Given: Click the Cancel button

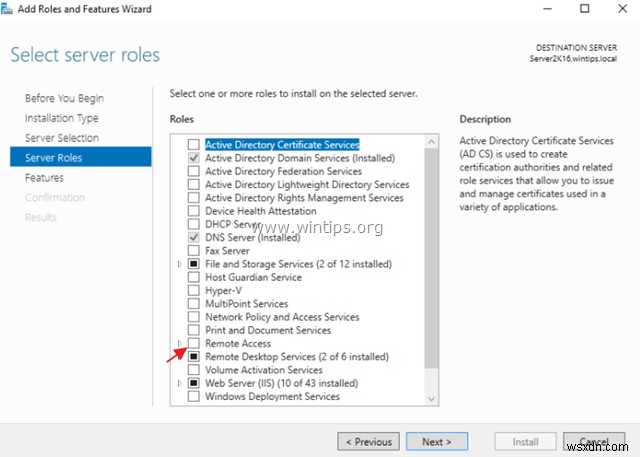Looking at the screenshot, I should 594,441.
